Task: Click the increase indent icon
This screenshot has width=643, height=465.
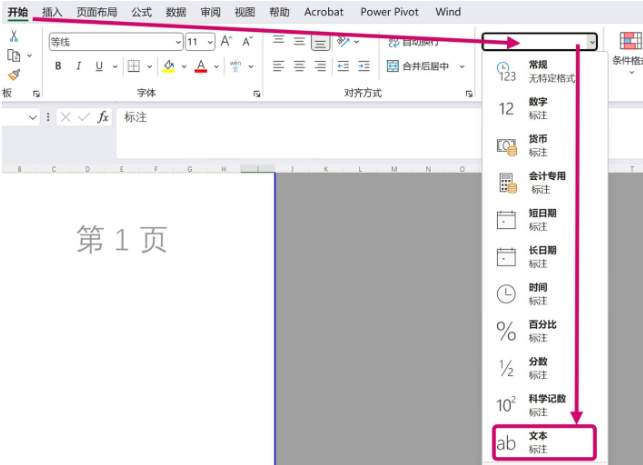Action: 364,66
